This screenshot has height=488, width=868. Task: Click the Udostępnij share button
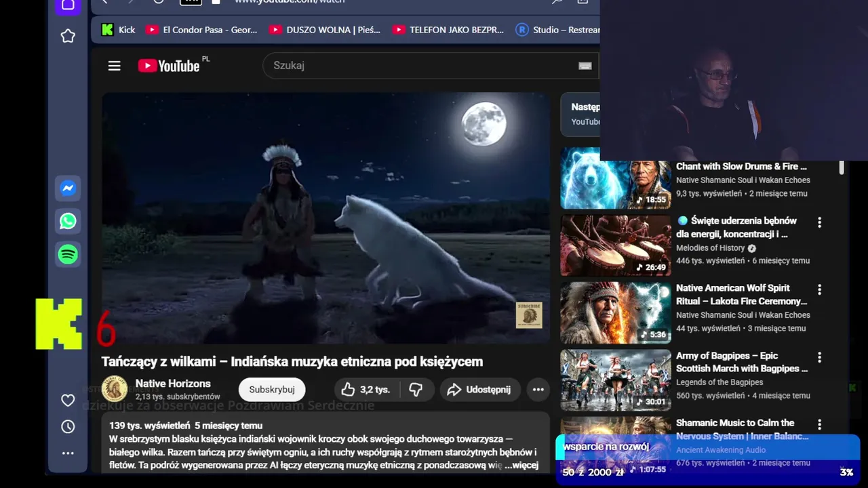coord(480,390)
